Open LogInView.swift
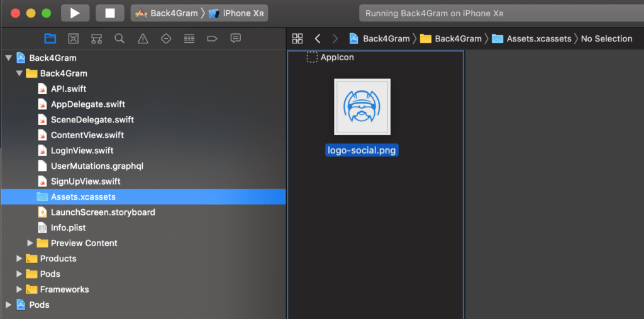The image size is (644, 319). [143, 151]
